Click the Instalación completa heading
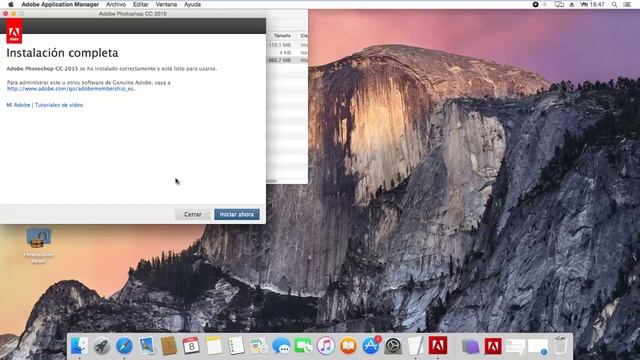The width and height of the screenshot is (640, 360). click(x=62, y=53)
